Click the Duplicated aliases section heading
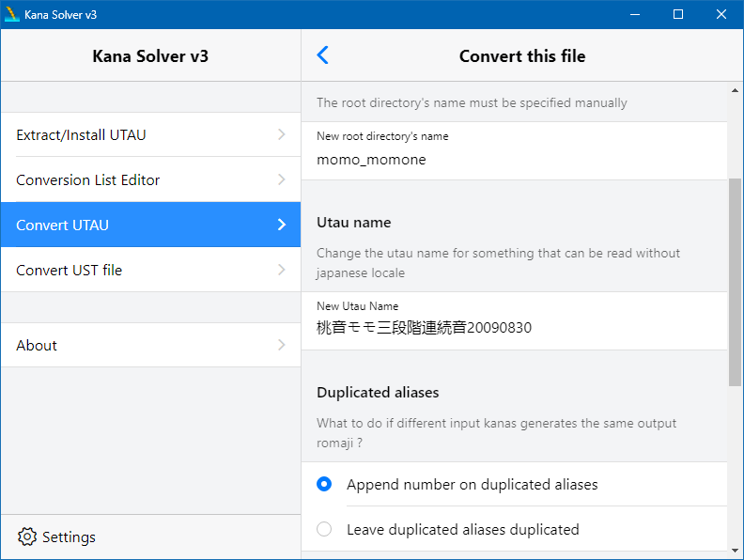 pos(378,393)
